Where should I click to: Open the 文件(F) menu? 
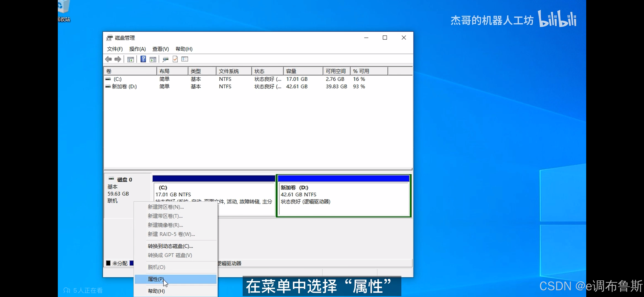click(x=115, y=49)
